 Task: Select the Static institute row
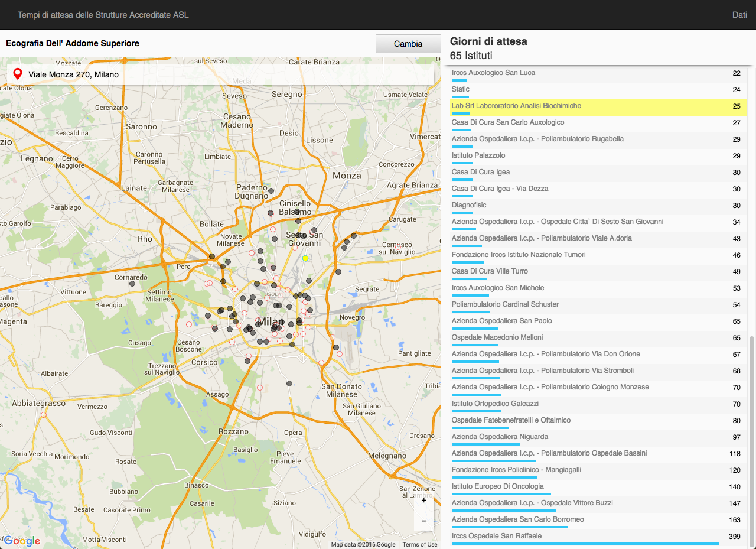(x=599, y=90)
